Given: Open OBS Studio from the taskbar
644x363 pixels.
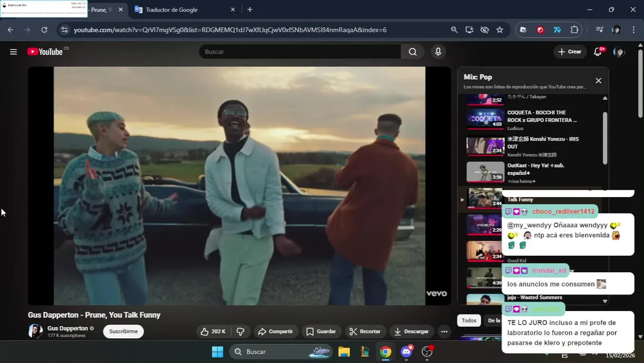Looking at the screenshot, I should pyautogui.click(x=427, y=352).
